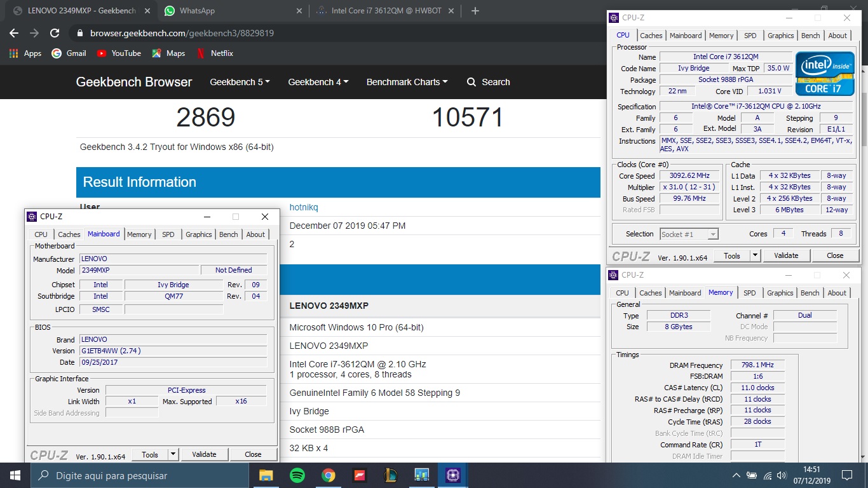
Task: Click Close button in CPU-Z CPU window
Action: tap(835, 255)
